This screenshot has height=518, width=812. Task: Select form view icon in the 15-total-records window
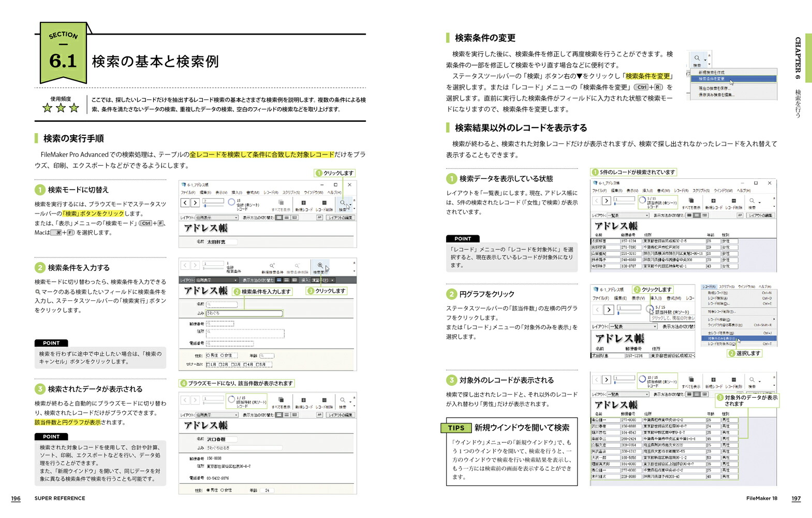pyautogui.click(x=279, y=218)
